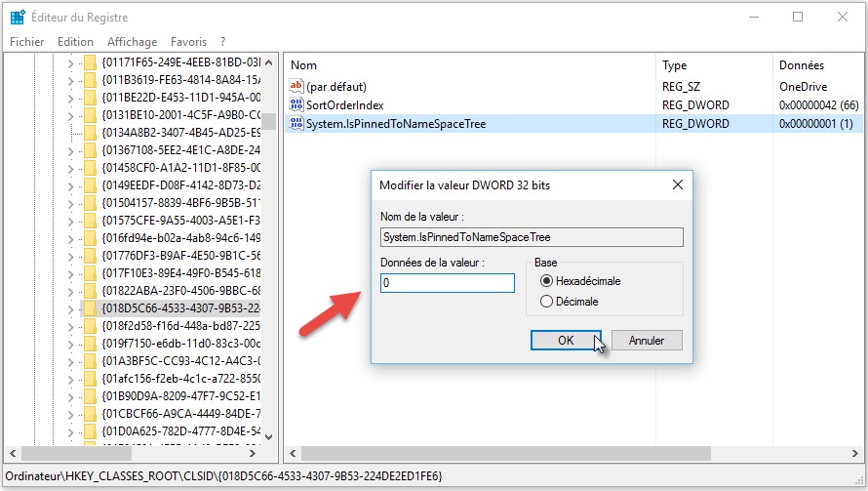Click the Données de la valeur field
Screen dimensions: 868x491
(x=447, y=283)
